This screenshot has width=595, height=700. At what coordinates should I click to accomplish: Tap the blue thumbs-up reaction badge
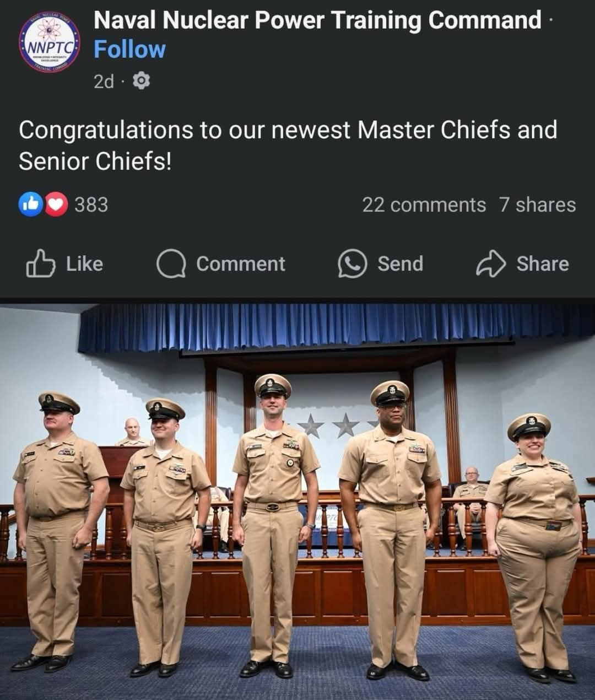[x=31, y=204]
